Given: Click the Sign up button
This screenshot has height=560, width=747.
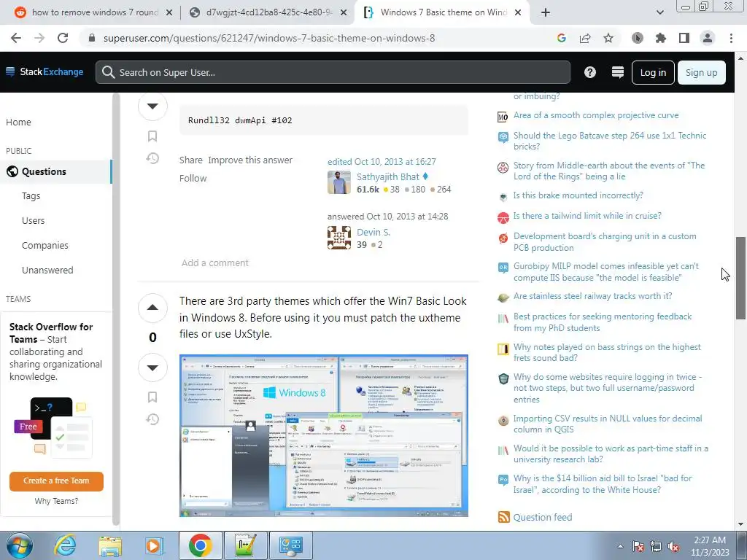Looking at the screenshot, I should pos(701,72).
